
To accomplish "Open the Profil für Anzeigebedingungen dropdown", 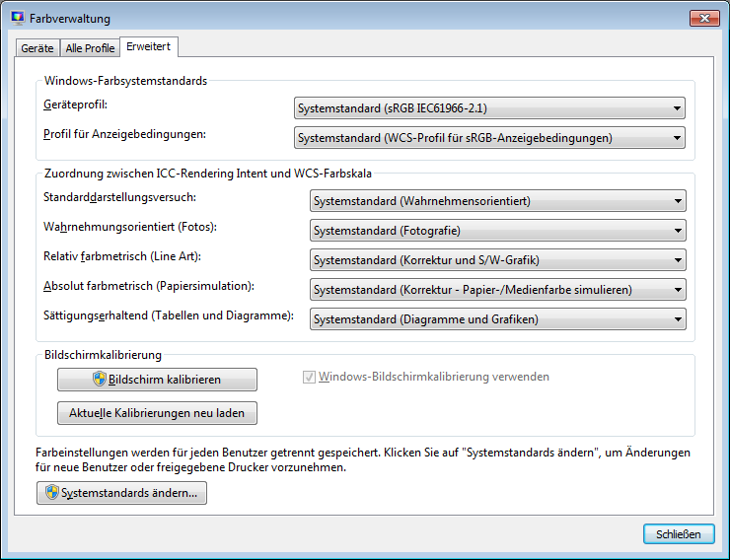I will coord(489,138).
